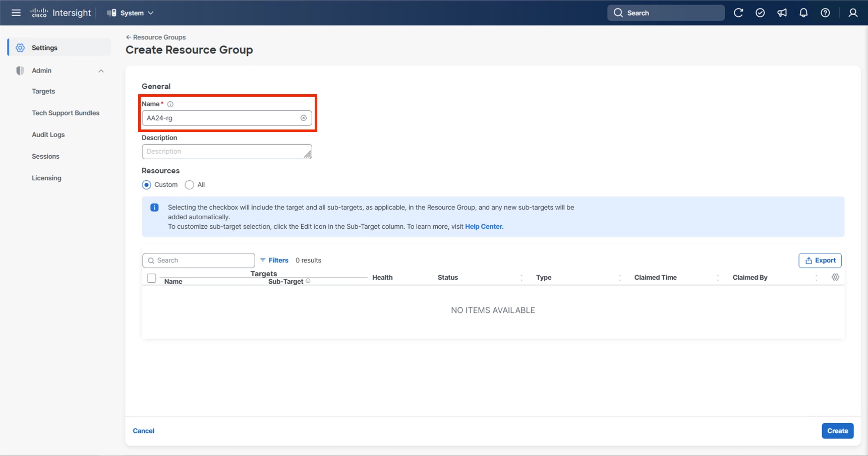This screenshot has height=456, width=868.
Task: Open the Filters dropdown above the table
Action: [x=274, y=260]
